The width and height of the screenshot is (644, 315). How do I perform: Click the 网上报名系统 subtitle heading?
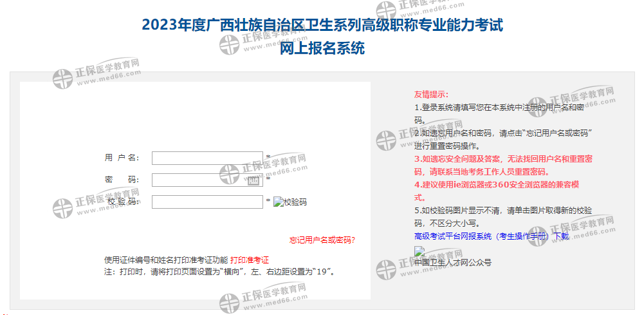pyautogui.click(x=322, y=48)
